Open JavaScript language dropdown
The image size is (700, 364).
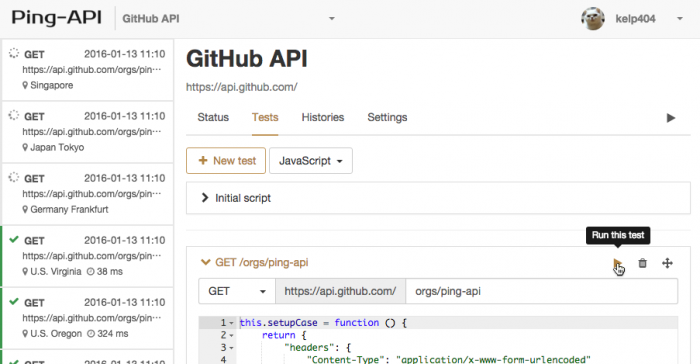coord(311,161)
